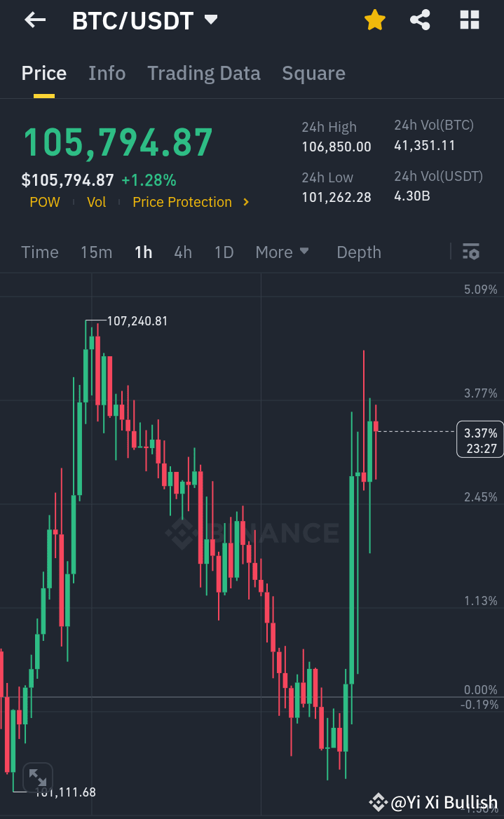The image size is (504, 819).
Task: View the Depth chart
Action: (358, 252)
